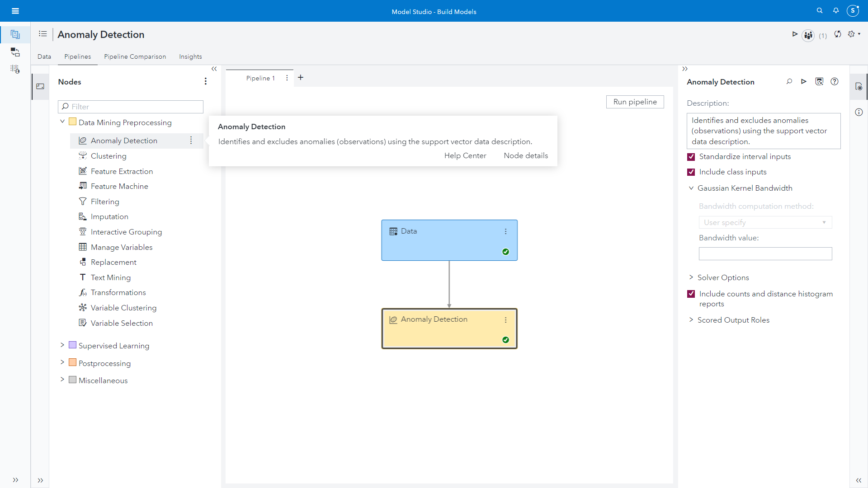
Task: Open the hamburger applications menu
Action: coord(15,11)
